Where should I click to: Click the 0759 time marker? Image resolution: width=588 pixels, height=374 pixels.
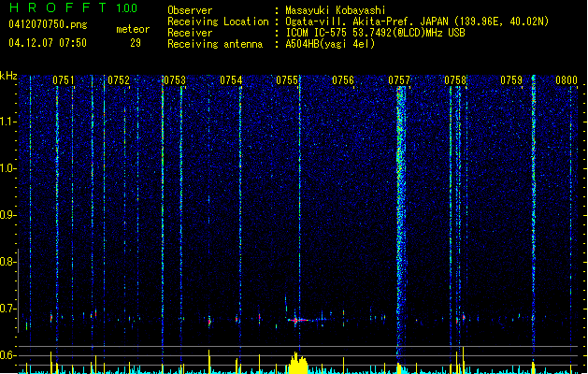511,80
